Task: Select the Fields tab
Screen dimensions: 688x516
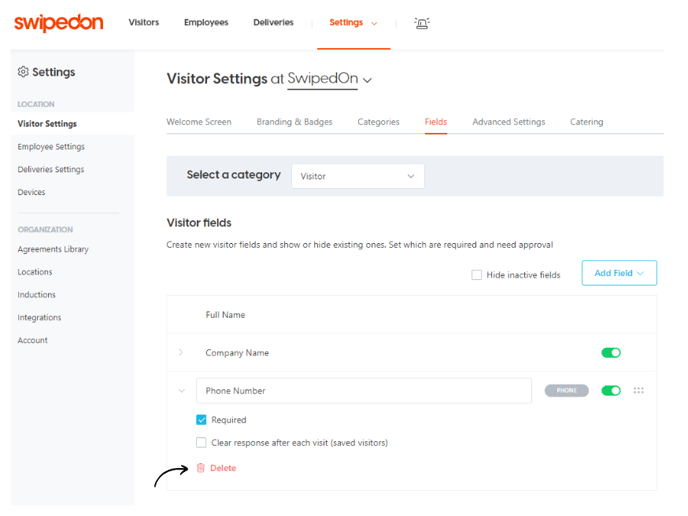Action: tap(436, 122)
